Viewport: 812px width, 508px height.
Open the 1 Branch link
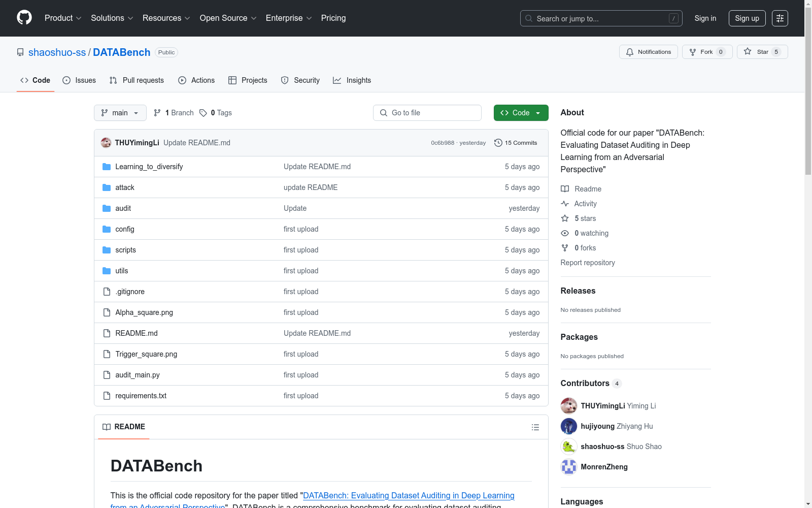click(x=174, y=113)
